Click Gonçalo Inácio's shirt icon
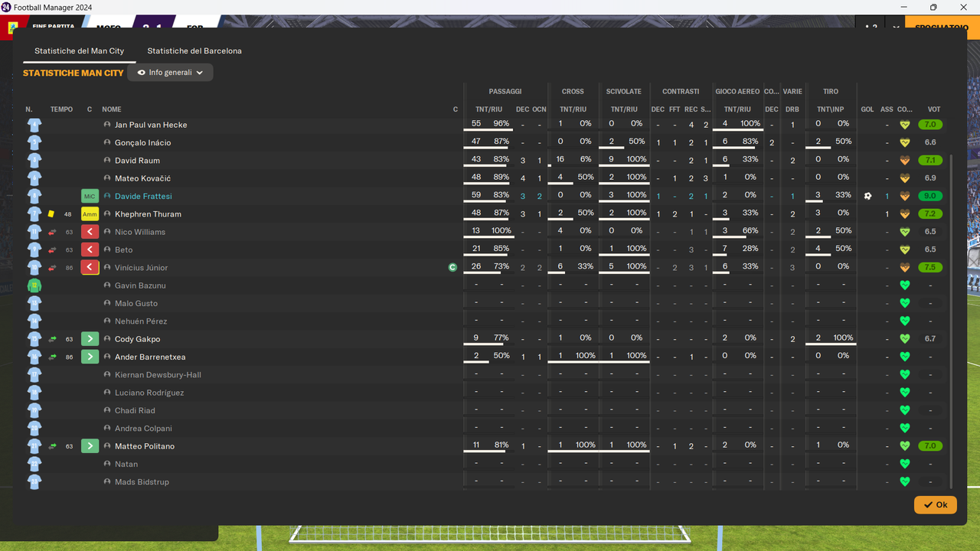 tap(34, 142)
